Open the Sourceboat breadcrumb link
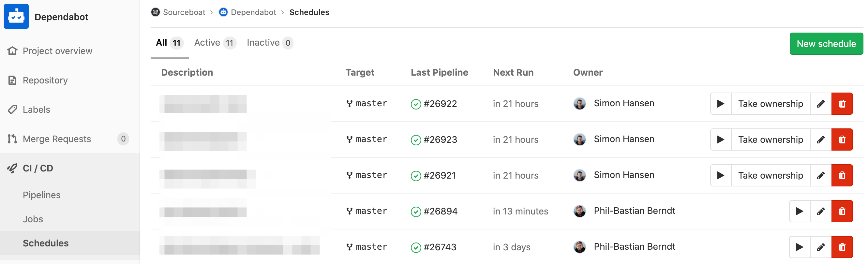This screenshot has height=264, width=868. coord(184,12)
